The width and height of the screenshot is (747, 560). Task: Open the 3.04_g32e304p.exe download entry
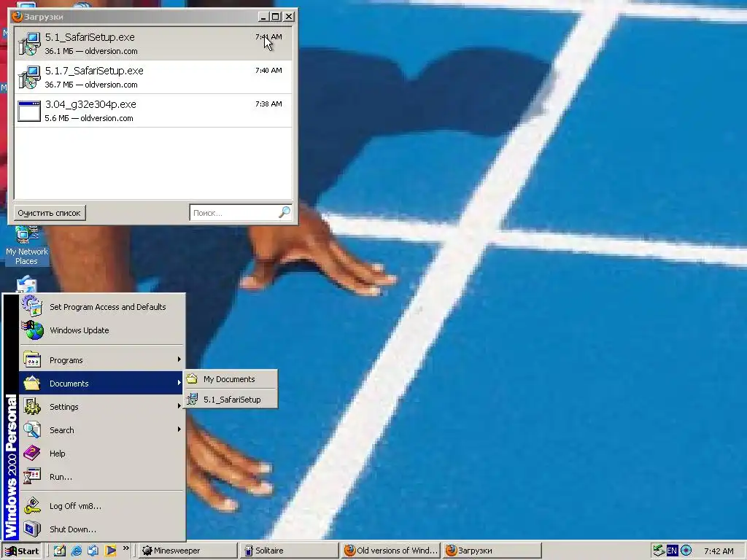coord(153,111)
